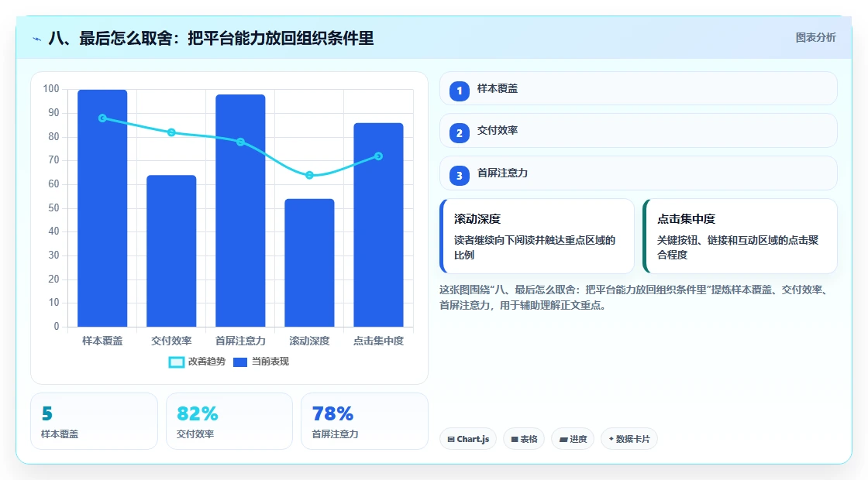Click the 样本覆盖 bar in the chart

pos(102,208)
